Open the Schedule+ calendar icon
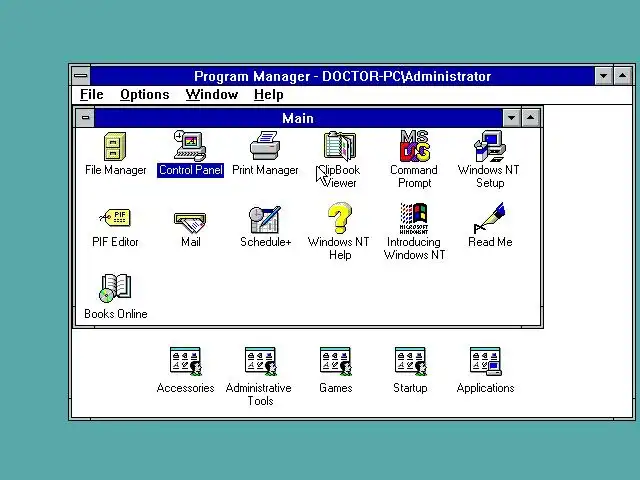 click(x=265, y=220)
